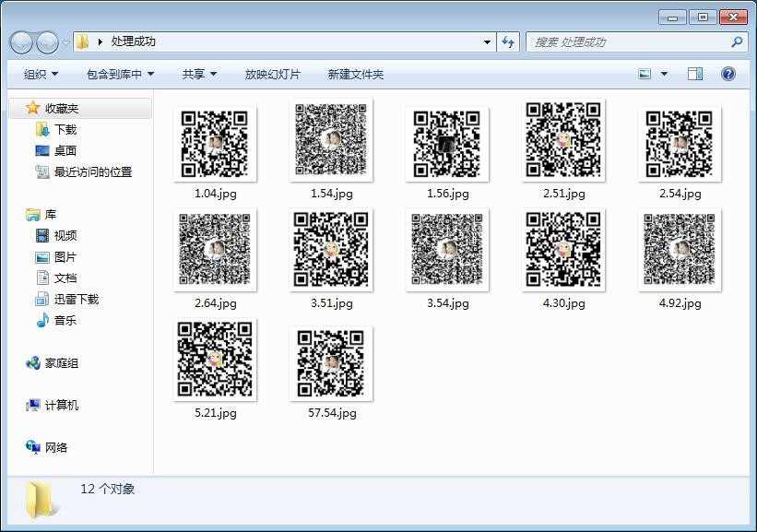Open the 图片 library
The image size is (757, 532).
point(65,257)
